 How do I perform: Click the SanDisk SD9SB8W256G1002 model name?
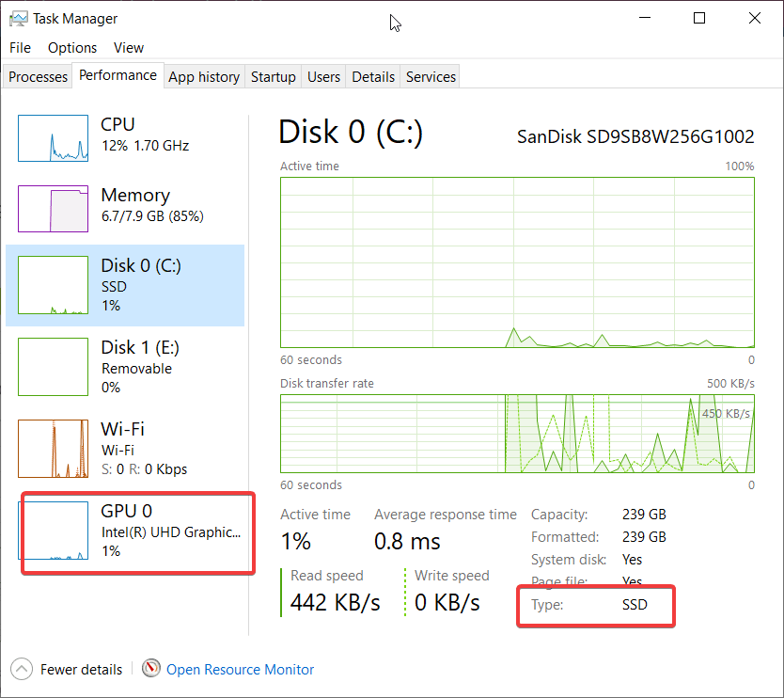tap(635, 136)
